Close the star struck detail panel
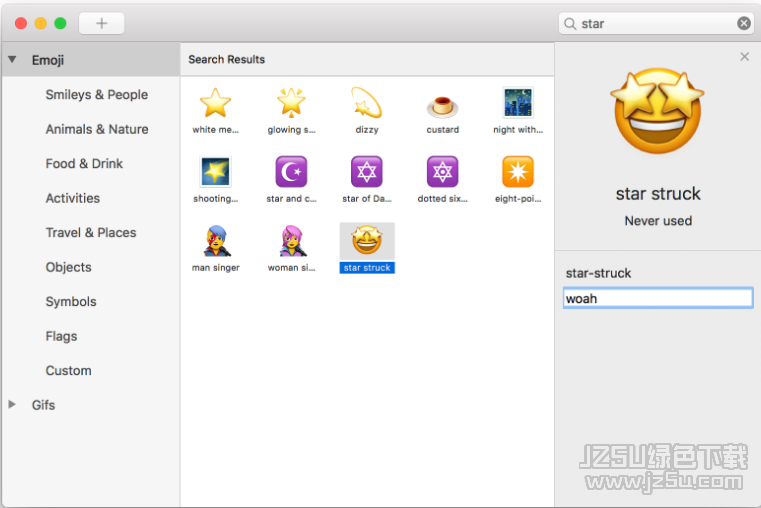761x508 pixels. 744,57
